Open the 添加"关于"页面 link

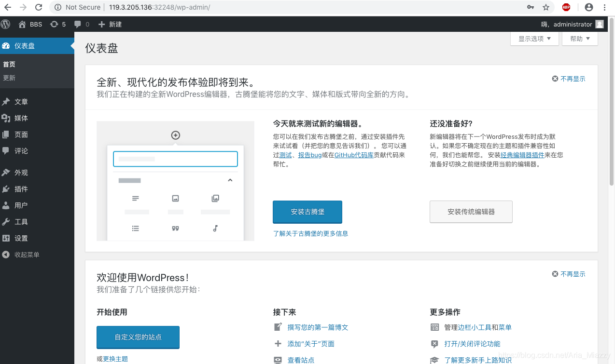(311, 344)
